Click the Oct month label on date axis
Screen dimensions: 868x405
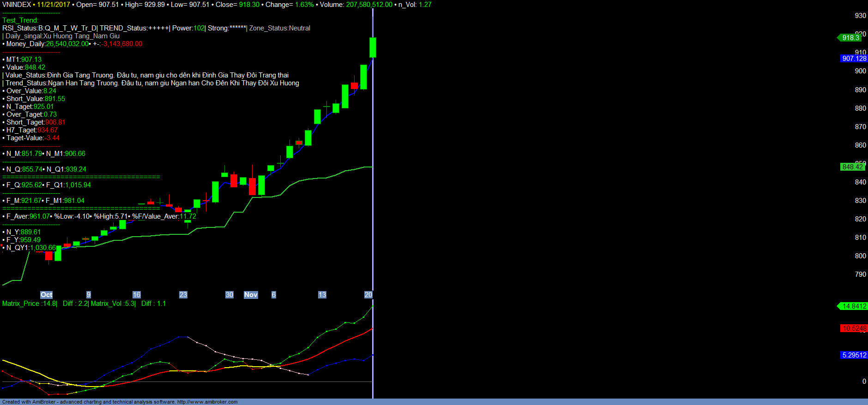(x=46, y=295)
